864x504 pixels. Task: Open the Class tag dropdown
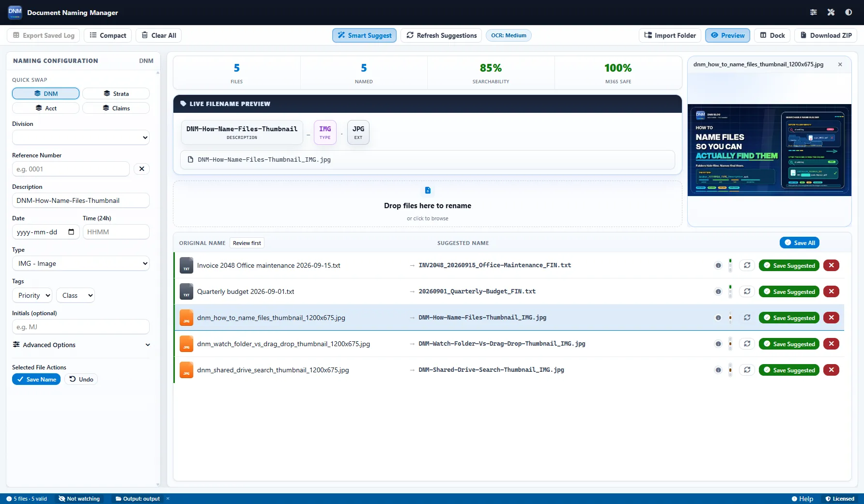(x=75, y=295)
